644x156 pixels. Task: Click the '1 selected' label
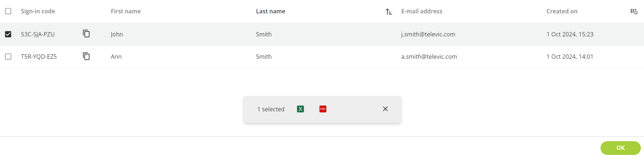[271, 109]
